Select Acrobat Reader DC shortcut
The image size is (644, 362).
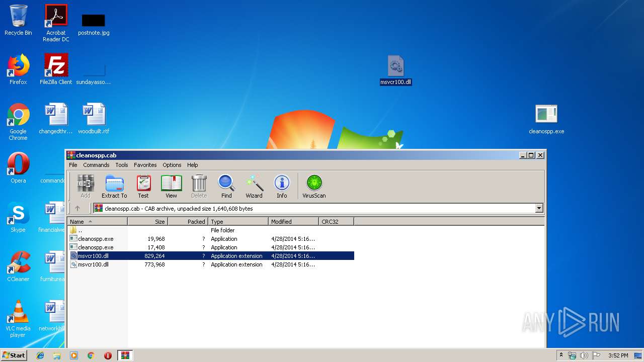tap(56, 23)
